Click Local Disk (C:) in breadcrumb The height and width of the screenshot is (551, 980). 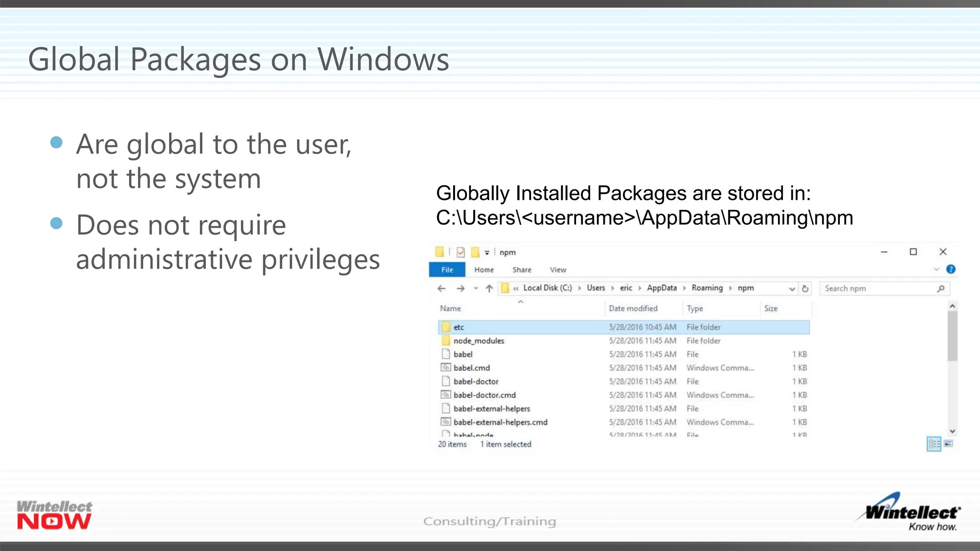point(547,288)
